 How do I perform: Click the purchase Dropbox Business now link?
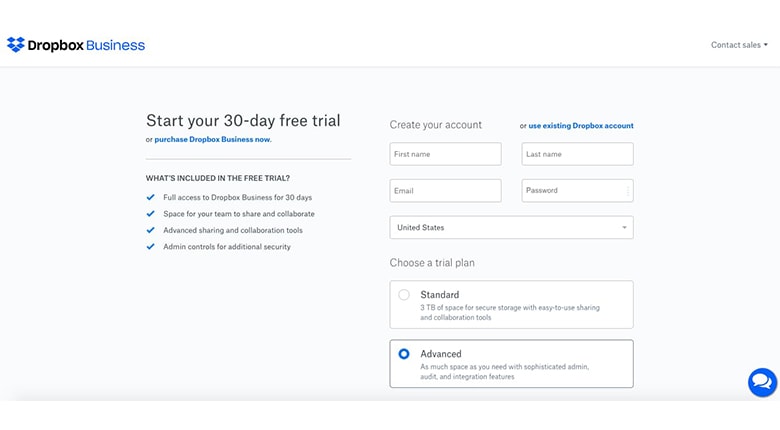point(213,139)
